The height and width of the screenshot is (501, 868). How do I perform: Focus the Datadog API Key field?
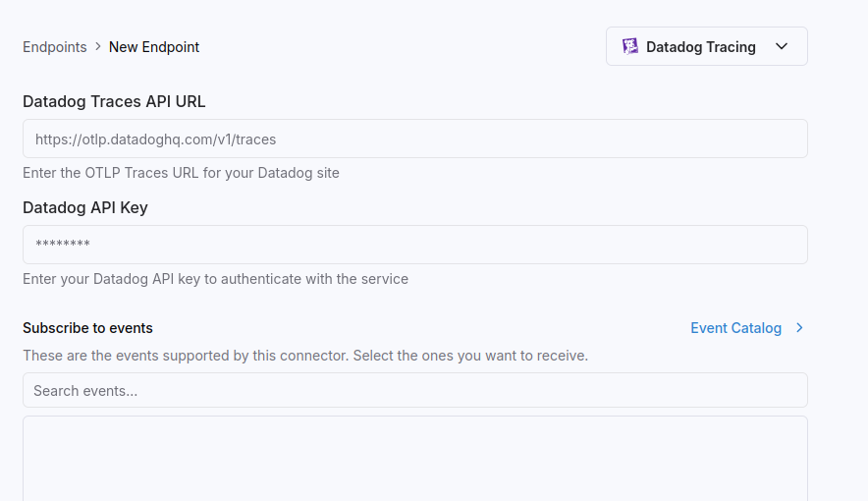point(415,245)
